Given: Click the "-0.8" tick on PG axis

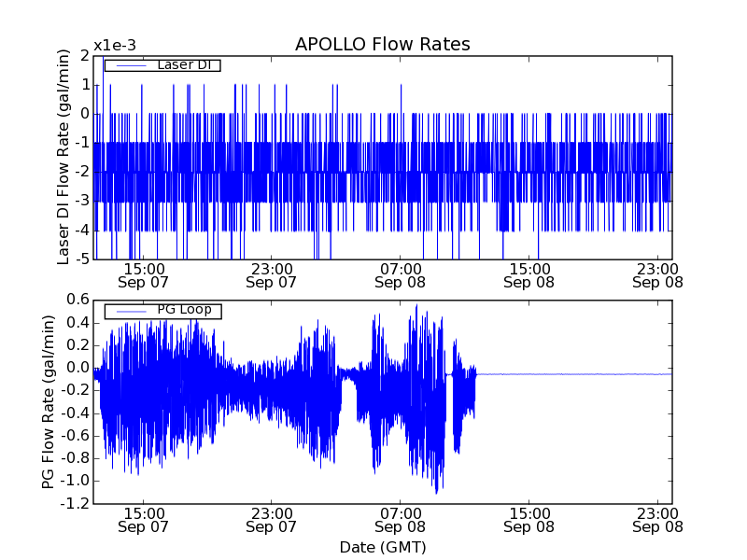Looking at the screenshot, I should click(76, 458).
